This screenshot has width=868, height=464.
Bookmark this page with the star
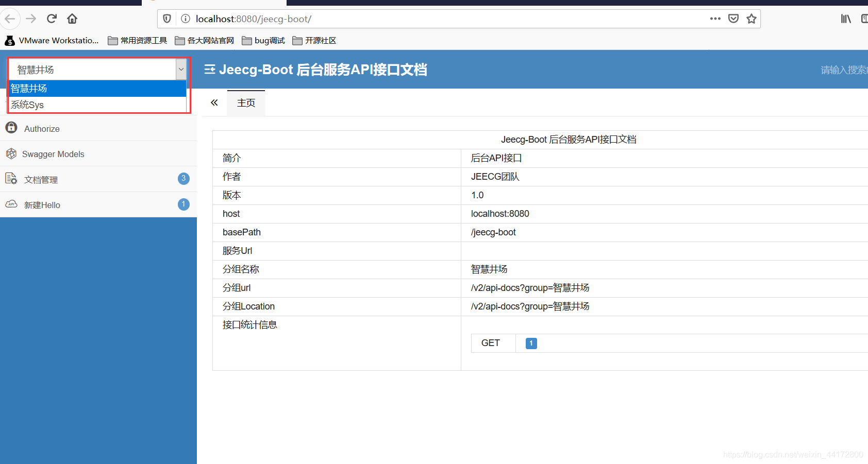[x=752, y=19]
